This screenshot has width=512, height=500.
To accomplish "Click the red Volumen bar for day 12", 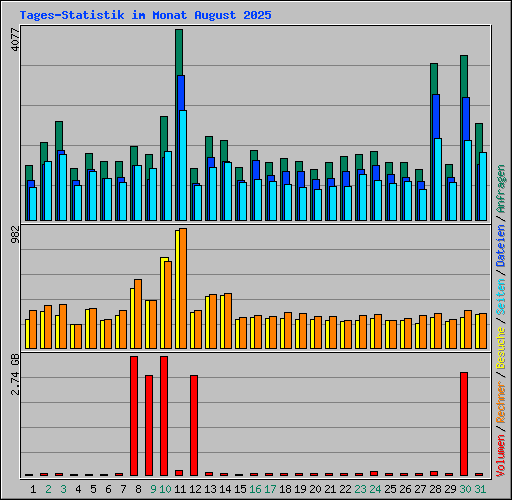I will tap(194, 425).
